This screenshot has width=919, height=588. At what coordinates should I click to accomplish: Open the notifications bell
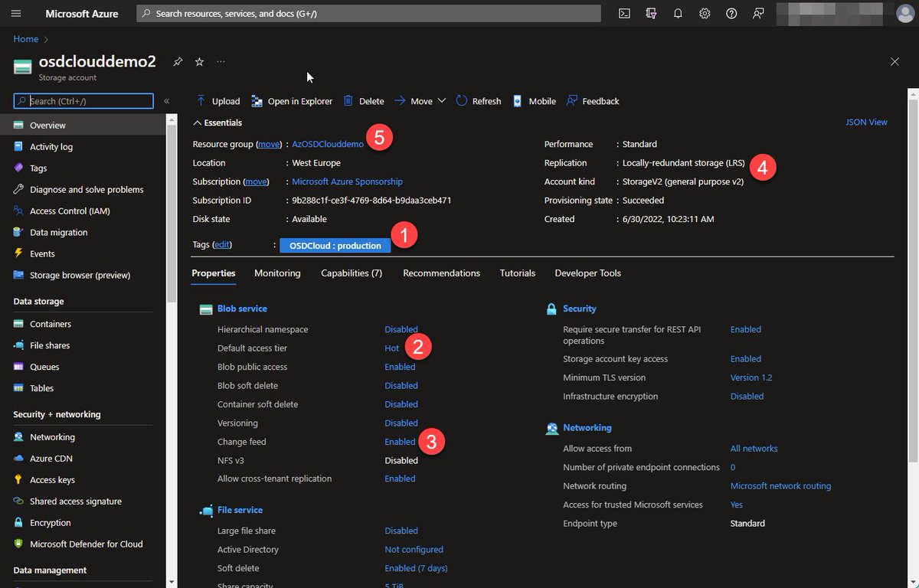coord(679,14)
